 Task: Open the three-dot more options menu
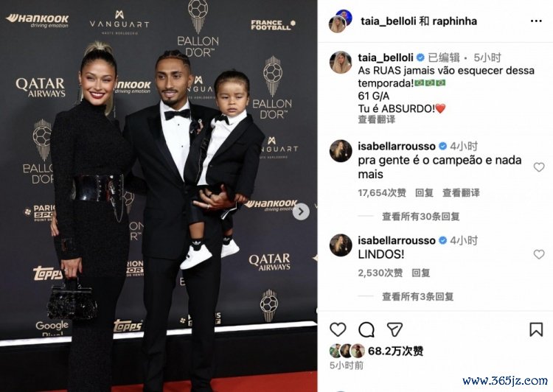[x=536, y=21]
